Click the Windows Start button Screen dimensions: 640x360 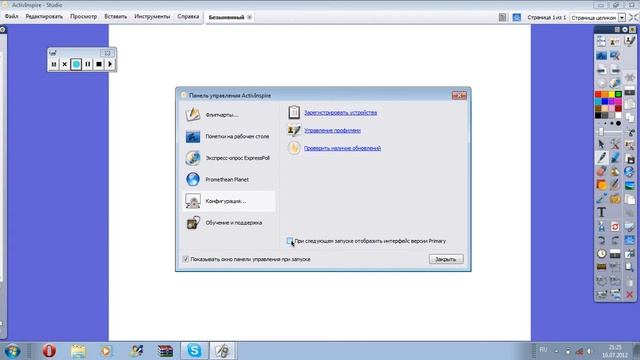pyautogui.click(x=12, y=351)
